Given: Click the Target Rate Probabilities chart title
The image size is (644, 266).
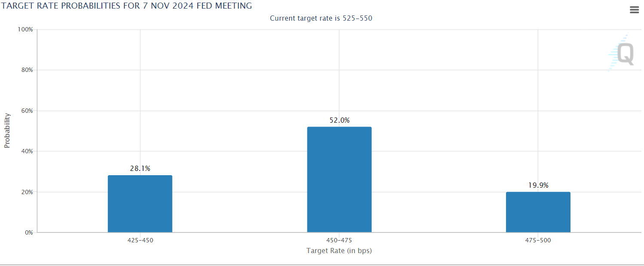Looking at the screenshot, I should (127, 6).
